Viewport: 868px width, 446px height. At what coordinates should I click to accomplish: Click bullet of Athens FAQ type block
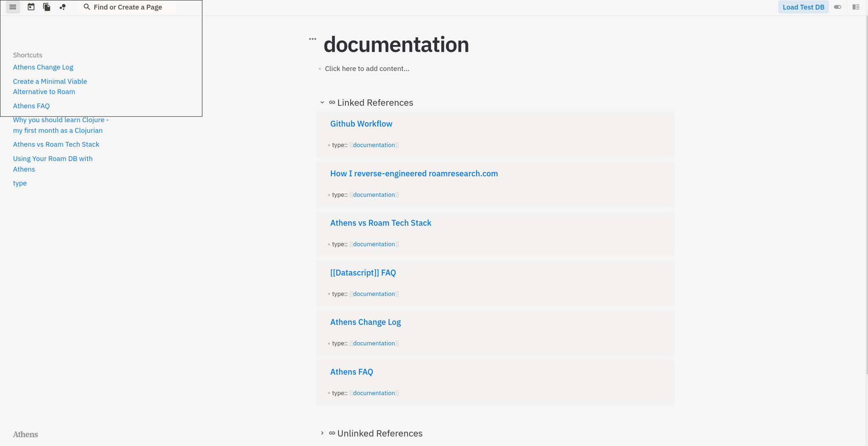coord(328,393)
